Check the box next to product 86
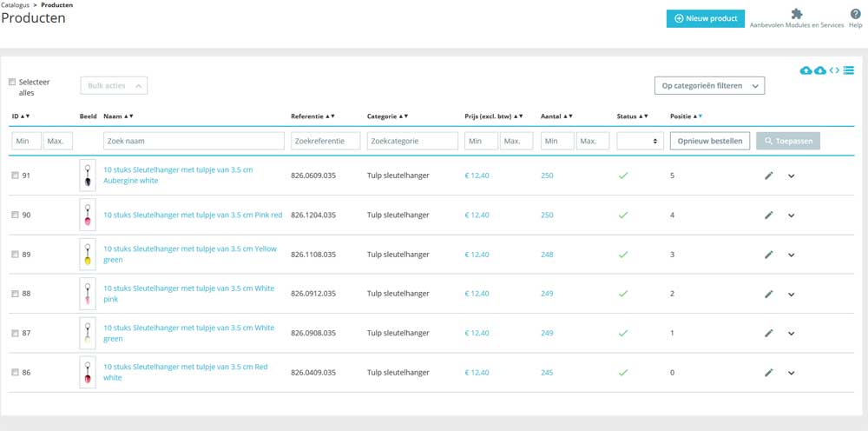The height and width of the screenshot is (431, 868). click(x=15, y=373)
